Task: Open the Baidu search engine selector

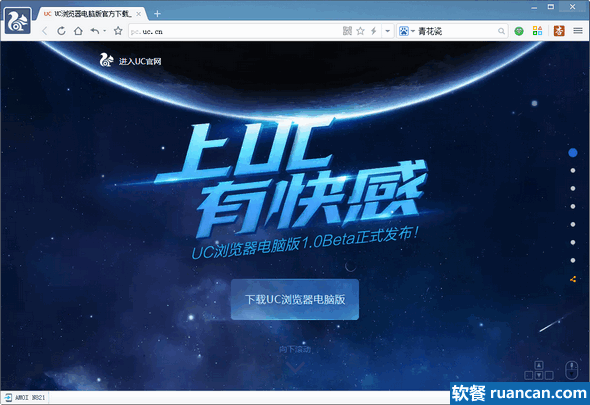Action: point(406,31)
